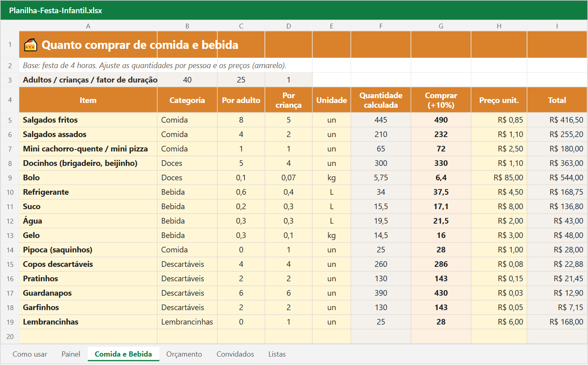Select the Lembrancinhas price cell R$ 6,00
The image size is (588, 365).
(x=499, y=322)
